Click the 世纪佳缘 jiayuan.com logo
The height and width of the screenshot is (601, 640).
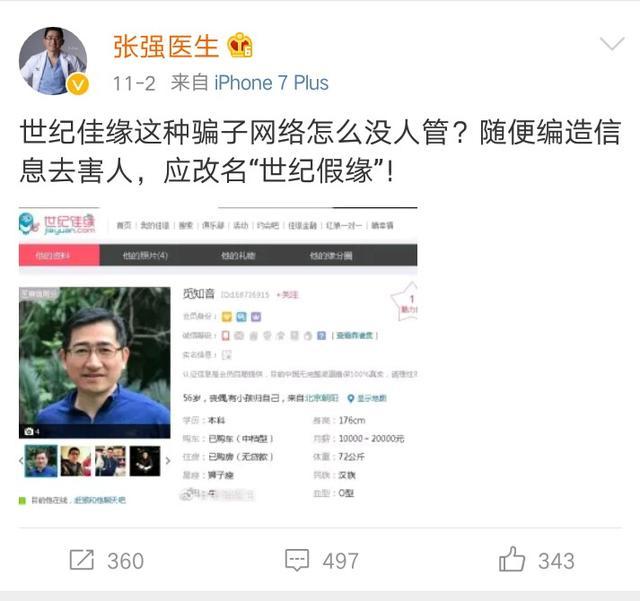click(57, 224)
